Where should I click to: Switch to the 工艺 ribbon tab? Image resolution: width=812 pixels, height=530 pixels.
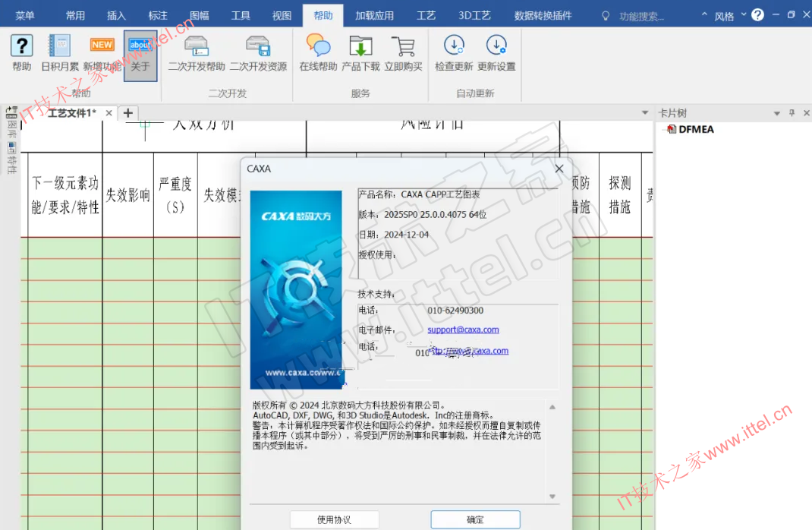(426, 15)
